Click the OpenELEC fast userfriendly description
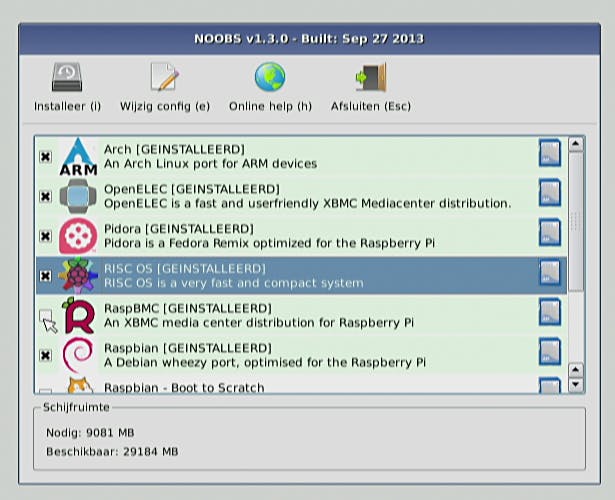 [308, 204]
